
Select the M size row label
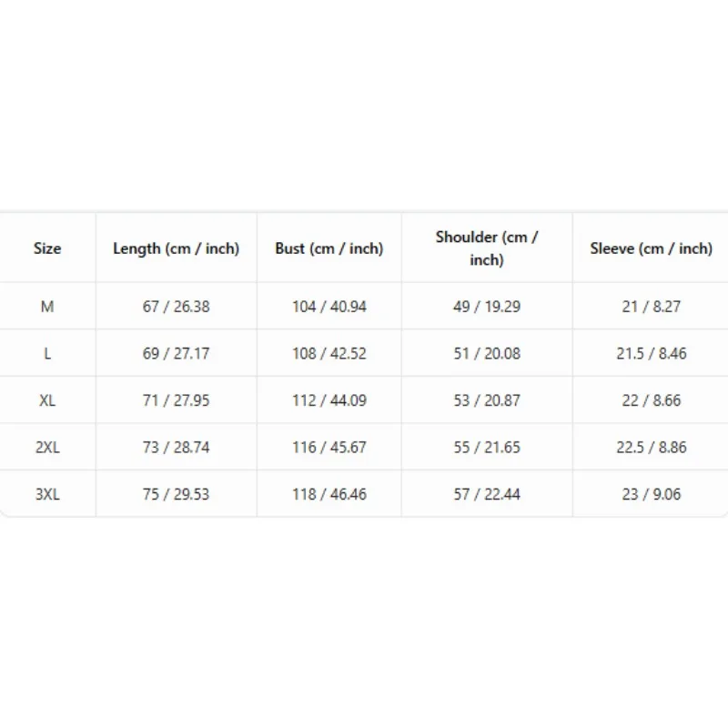pos(47,307)
